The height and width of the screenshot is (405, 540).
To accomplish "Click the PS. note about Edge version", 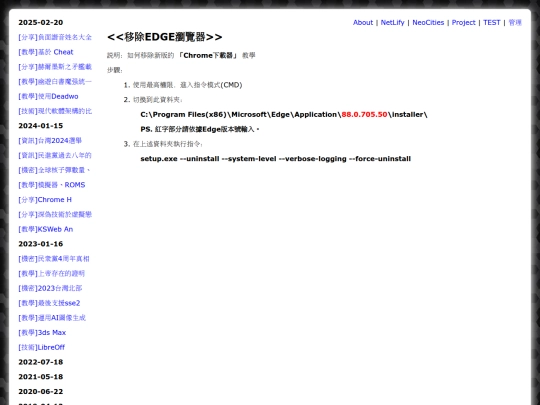I will coord(200,129).
